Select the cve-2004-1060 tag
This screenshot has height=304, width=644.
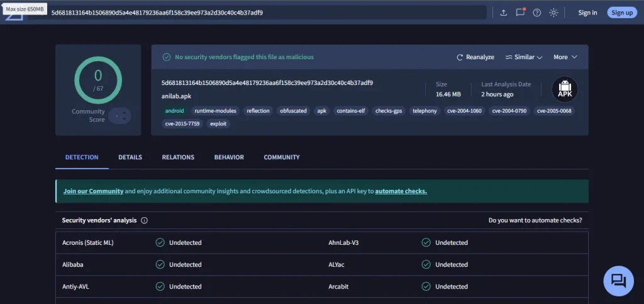tap(464, 111)
